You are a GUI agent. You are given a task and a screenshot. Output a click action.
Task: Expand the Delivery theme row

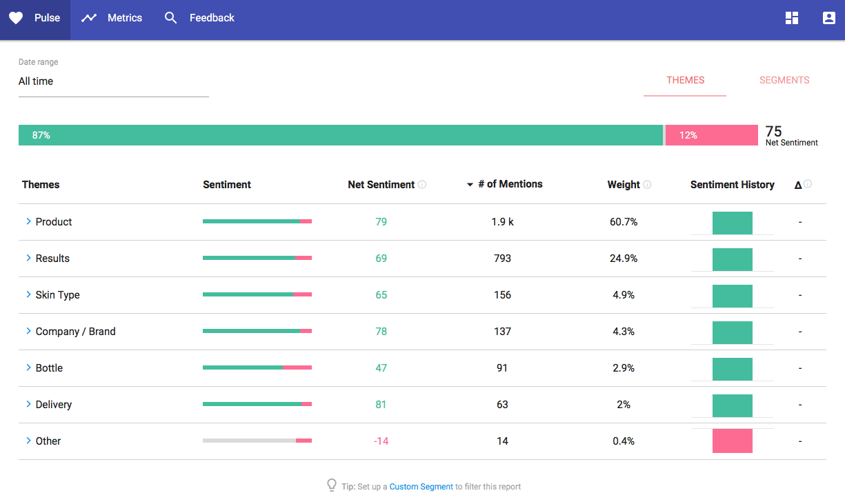coord(29,404)
